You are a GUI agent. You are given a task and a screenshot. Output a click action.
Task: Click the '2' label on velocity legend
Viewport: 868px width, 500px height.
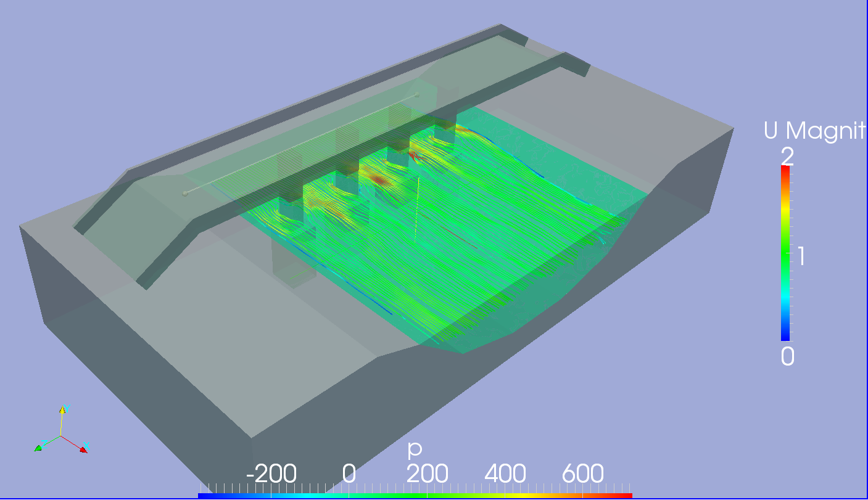coord(787,157)
